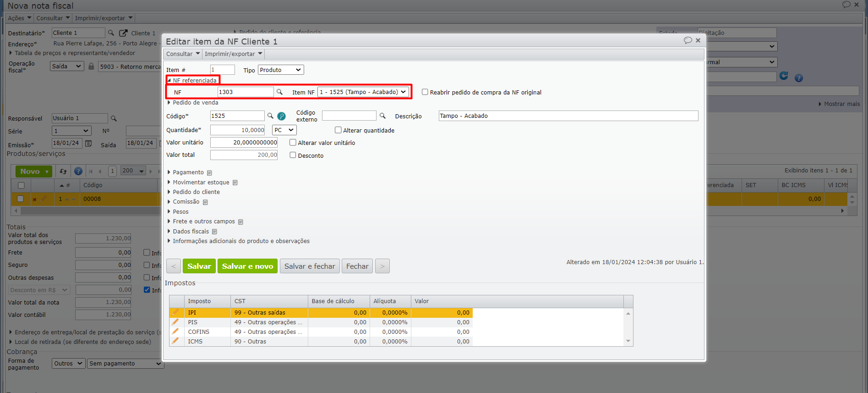Open the Item NF dropdown
The image size is (868, 393).
click(363, 92)
